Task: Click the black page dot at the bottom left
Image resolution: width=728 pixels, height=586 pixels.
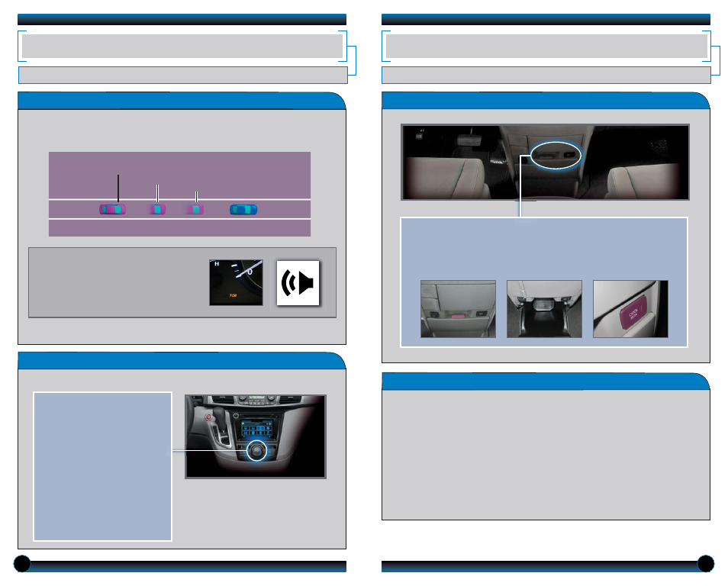Action: click(x=22, y=564)
